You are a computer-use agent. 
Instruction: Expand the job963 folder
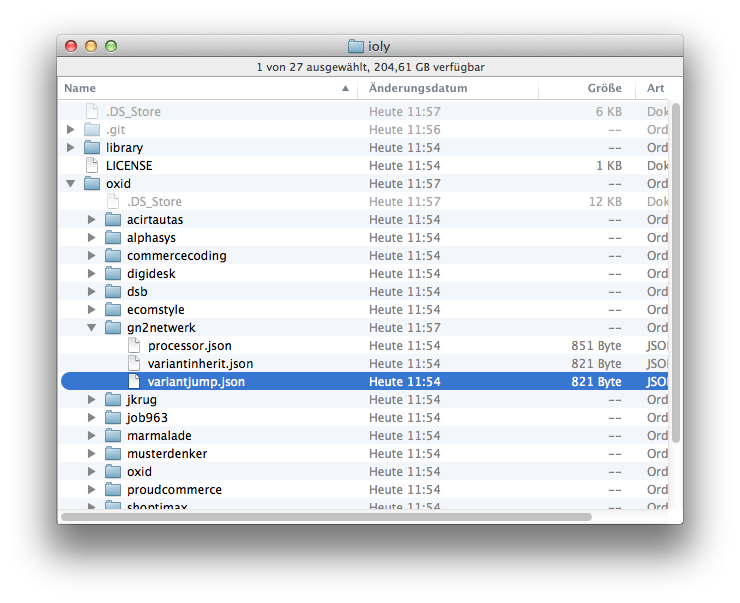[x=92, y=417]
